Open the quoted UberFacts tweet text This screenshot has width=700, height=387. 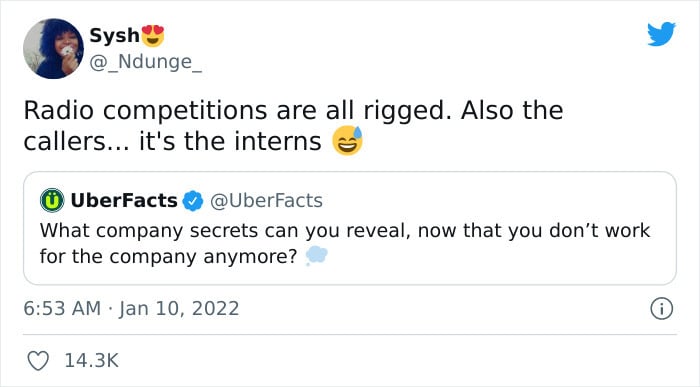coord(345,243)
